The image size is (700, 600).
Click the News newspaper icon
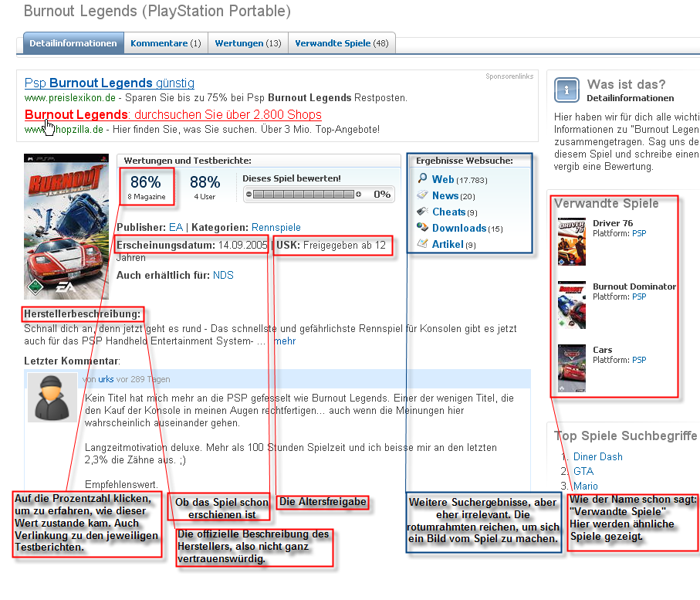(x=422, y=195)
